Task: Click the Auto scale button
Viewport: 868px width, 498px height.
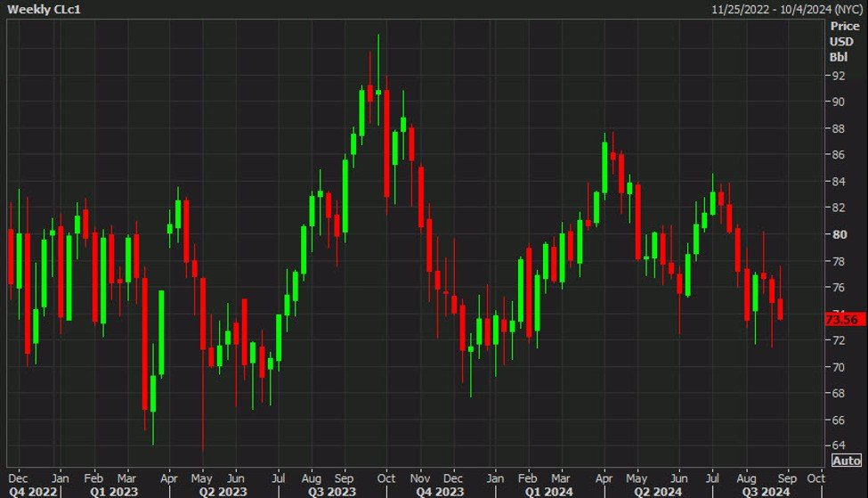Action: 845,461
